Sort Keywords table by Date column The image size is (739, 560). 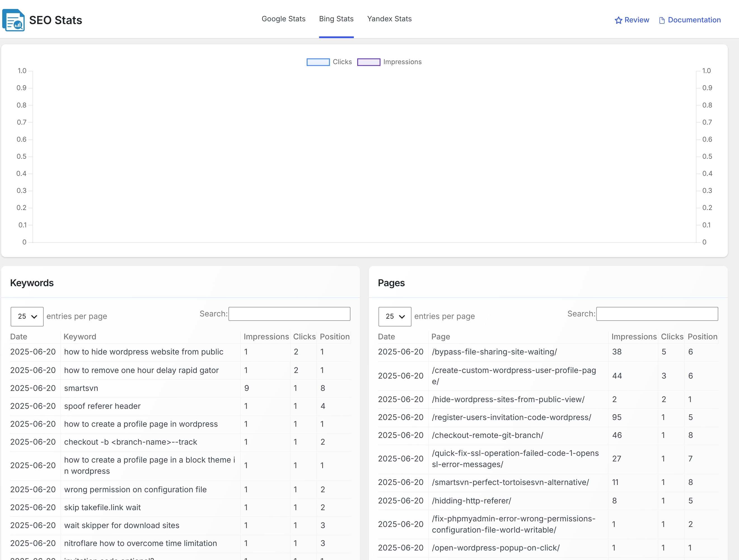pyautogui.click(x=19, y=337)
